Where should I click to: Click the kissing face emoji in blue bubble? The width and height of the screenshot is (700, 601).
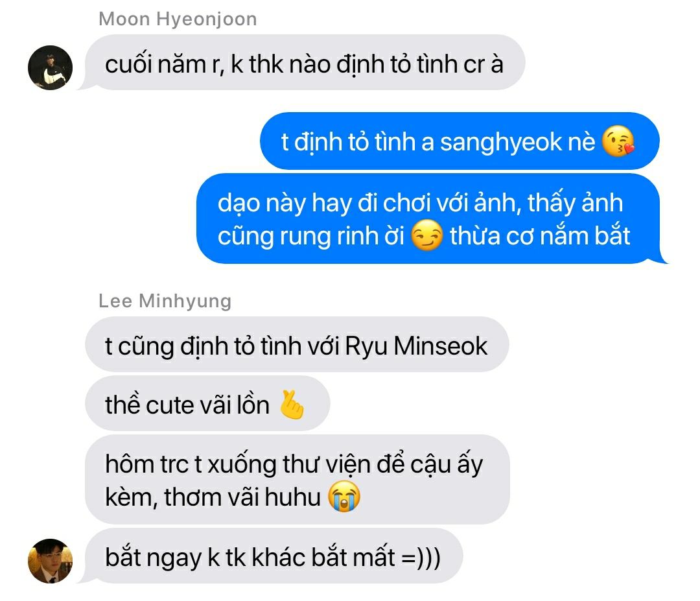pyautogui.click(x=618, y=141)
